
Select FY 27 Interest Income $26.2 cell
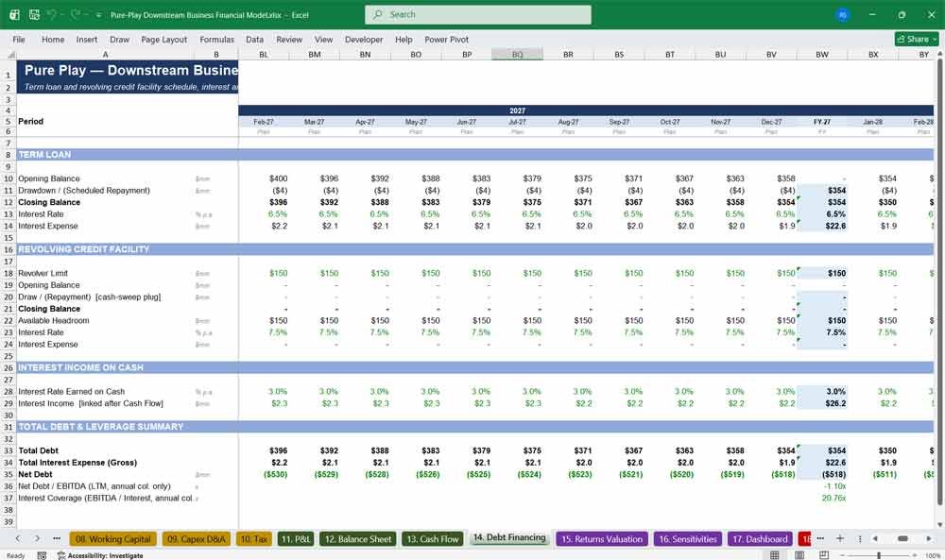(822, 403)
